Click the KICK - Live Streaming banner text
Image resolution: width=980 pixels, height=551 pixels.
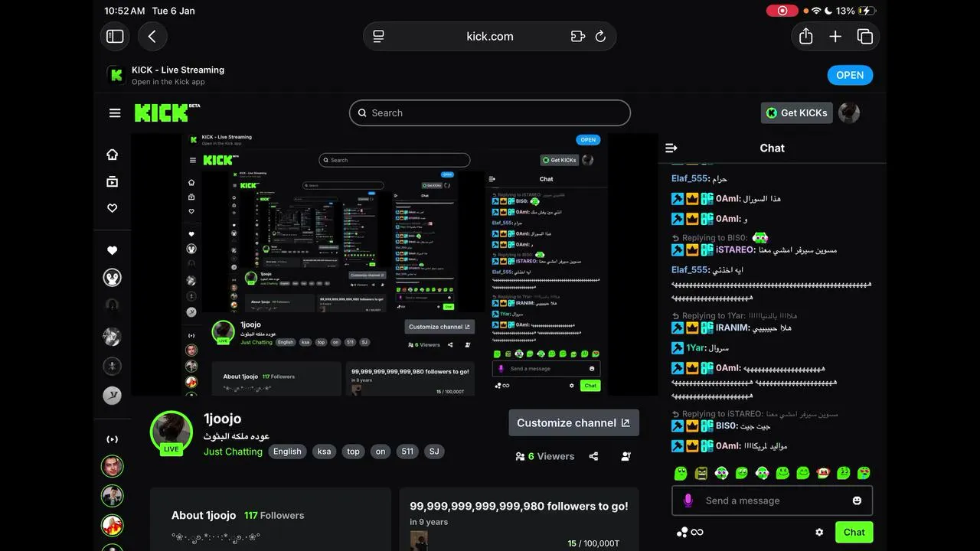178,70
